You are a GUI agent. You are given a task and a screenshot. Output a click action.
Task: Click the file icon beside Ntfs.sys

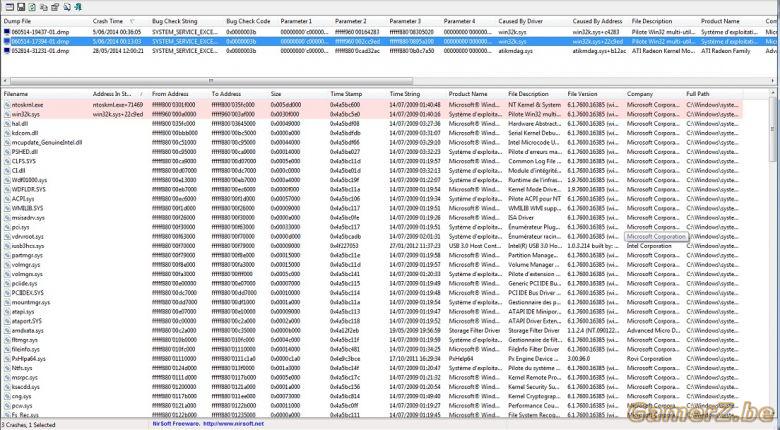[7, 368]
